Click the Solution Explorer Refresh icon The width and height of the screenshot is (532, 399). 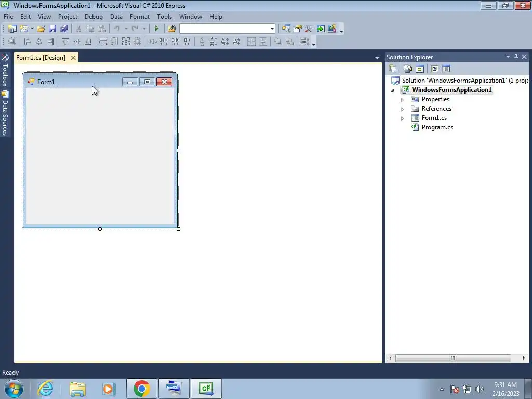point(420,69)
